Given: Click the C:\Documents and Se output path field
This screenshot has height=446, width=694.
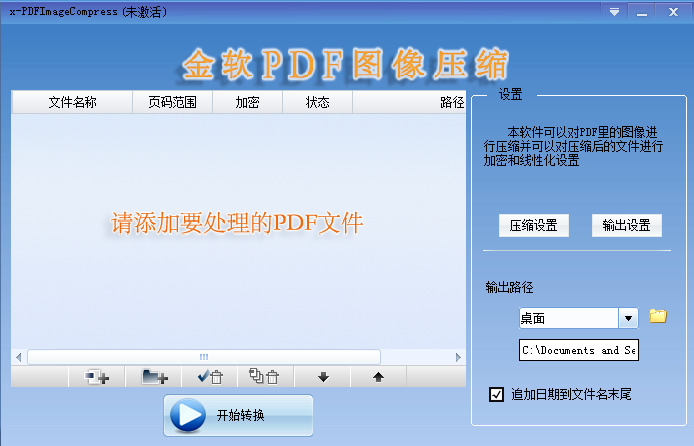Looking at the screenshot, I should pos(578,350).
